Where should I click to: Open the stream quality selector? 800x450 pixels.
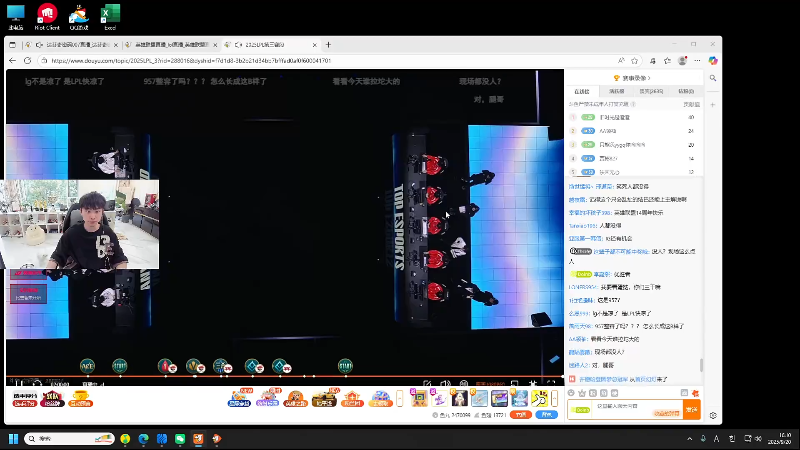490,384
